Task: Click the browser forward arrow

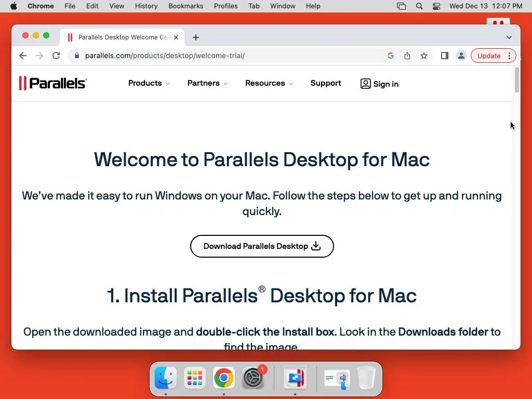Action: coord(39,56)
